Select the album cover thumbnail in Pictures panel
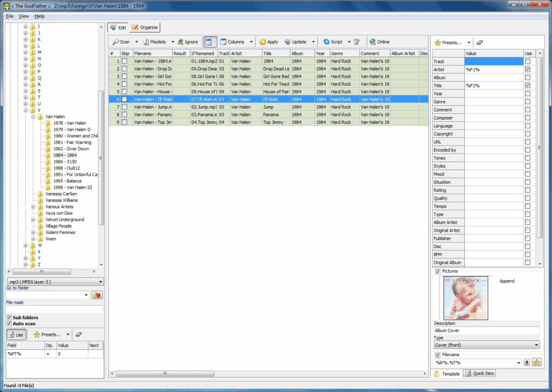The image size is (552, 392). click(465, 297)
